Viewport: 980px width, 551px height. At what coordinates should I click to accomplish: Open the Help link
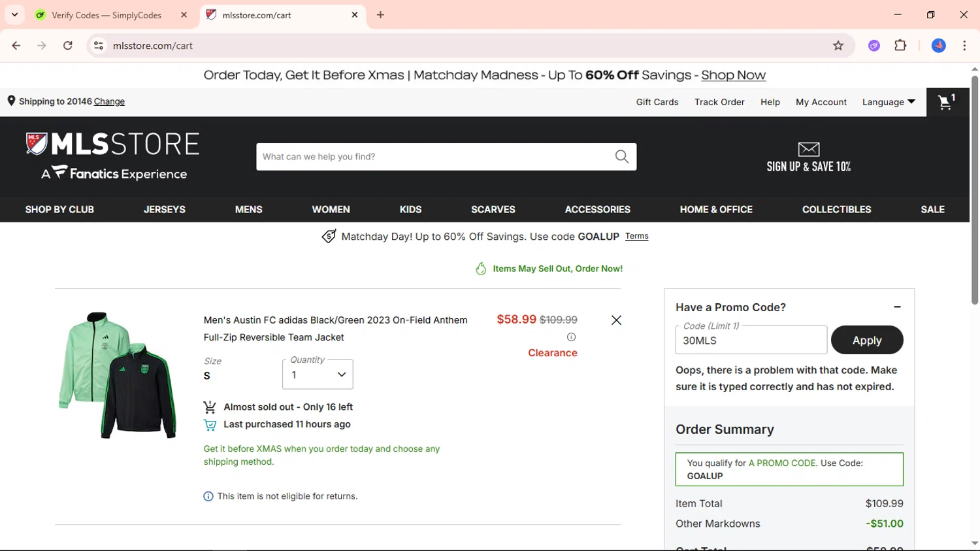pos(770,102)
